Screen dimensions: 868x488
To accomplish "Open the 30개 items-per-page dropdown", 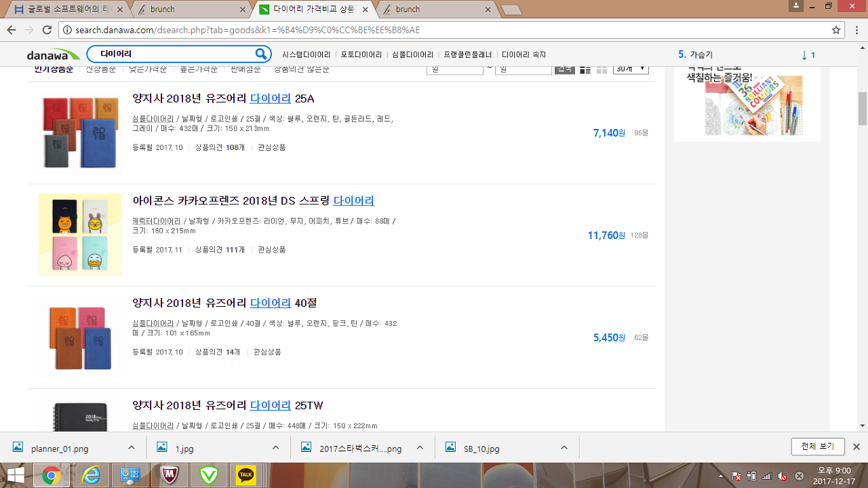I will (x=631, y=69).
